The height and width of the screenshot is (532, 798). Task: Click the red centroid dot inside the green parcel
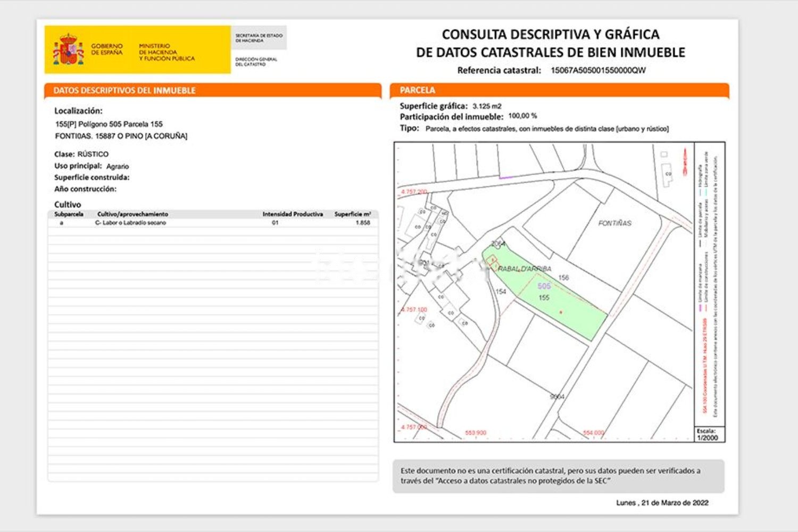561,312
